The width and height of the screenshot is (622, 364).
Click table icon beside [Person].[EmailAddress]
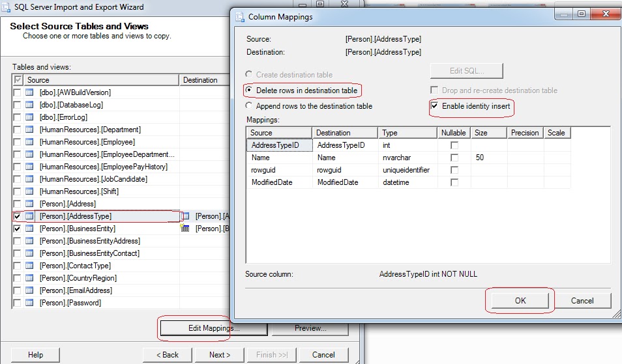(29, 290)
